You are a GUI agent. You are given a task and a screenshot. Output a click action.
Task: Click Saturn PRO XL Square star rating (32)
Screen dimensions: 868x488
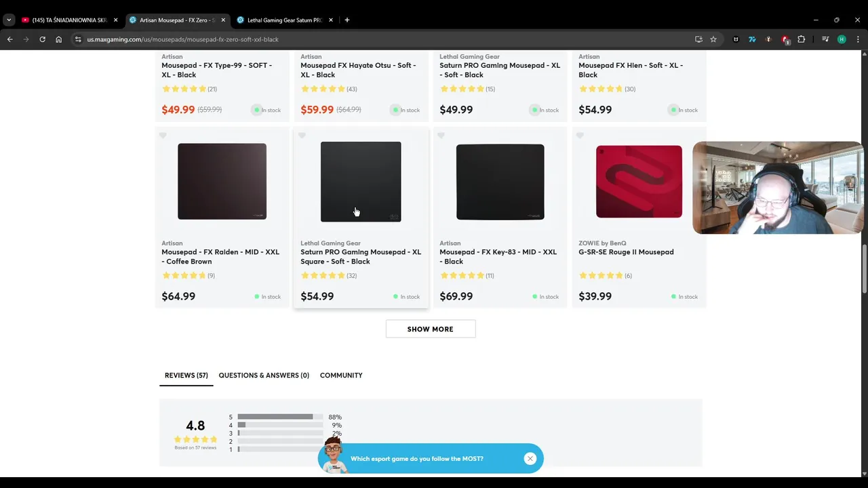coord(328,275)
